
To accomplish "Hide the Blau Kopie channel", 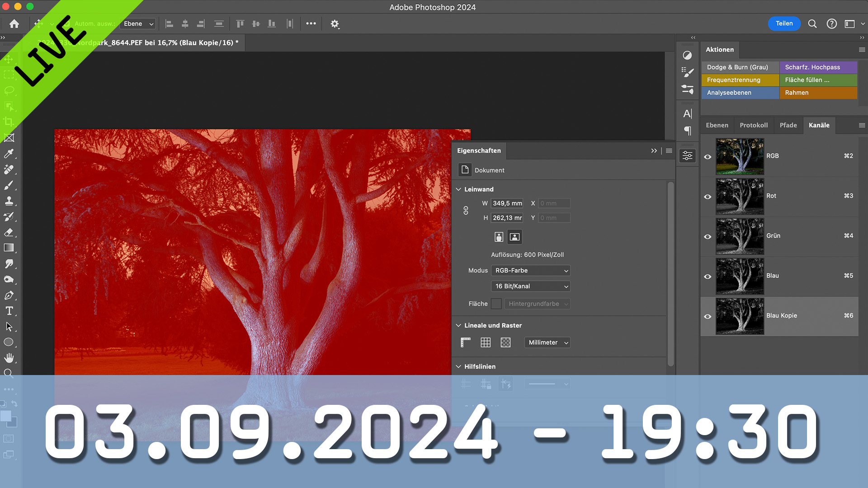I will [708, 316].
